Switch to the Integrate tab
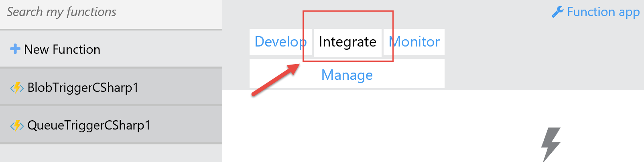Screen dimensions: 644x162 tap(347, 42)
